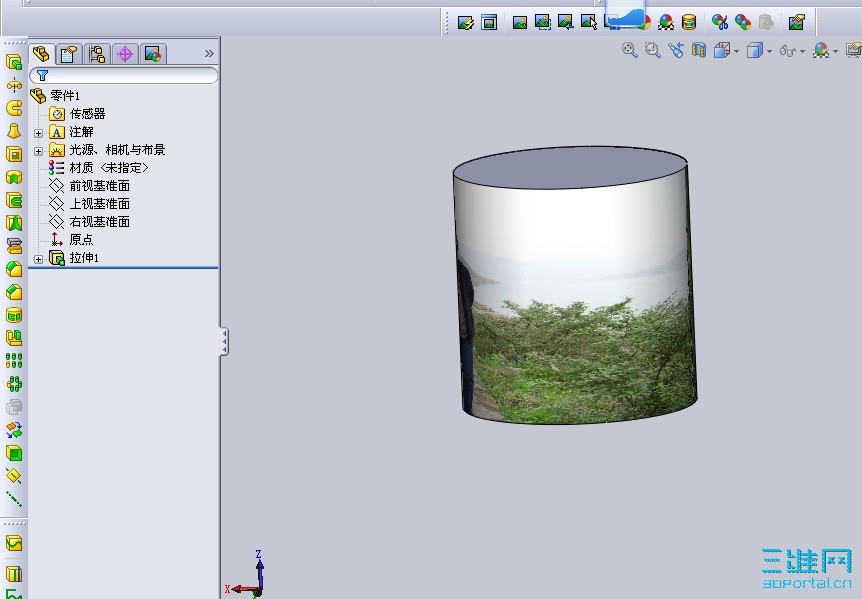The width and height of the screenshot is (862, 599).
Task: Expand the 拉伸1 feature node
Action: click(x=38, y=259)
